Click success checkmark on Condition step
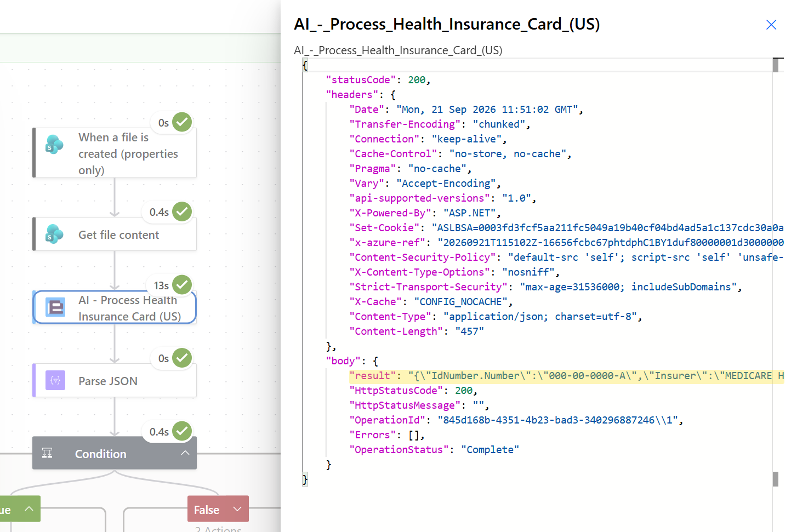This screenshot has height=532, width=797. click(x=182, y=431)
